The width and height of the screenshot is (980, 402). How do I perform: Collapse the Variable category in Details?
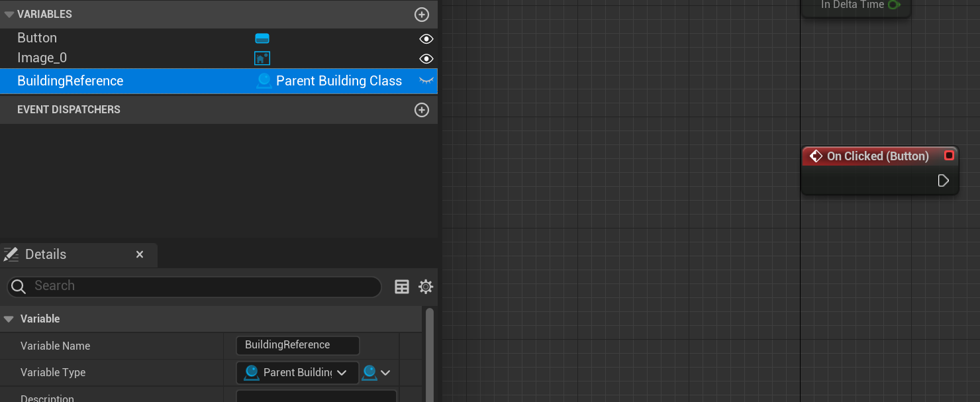click(x=9, y=319)
